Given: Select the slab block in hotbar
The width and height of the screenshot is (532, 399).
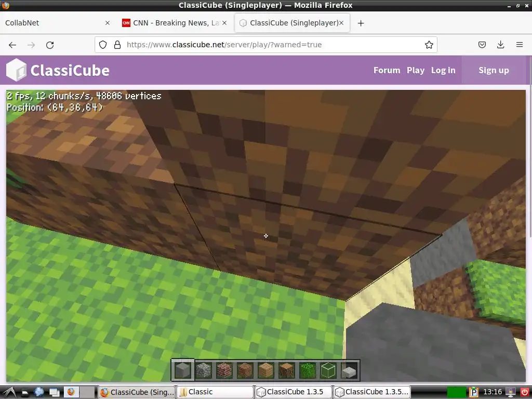Looking at the screenshot, I should 349,370.
